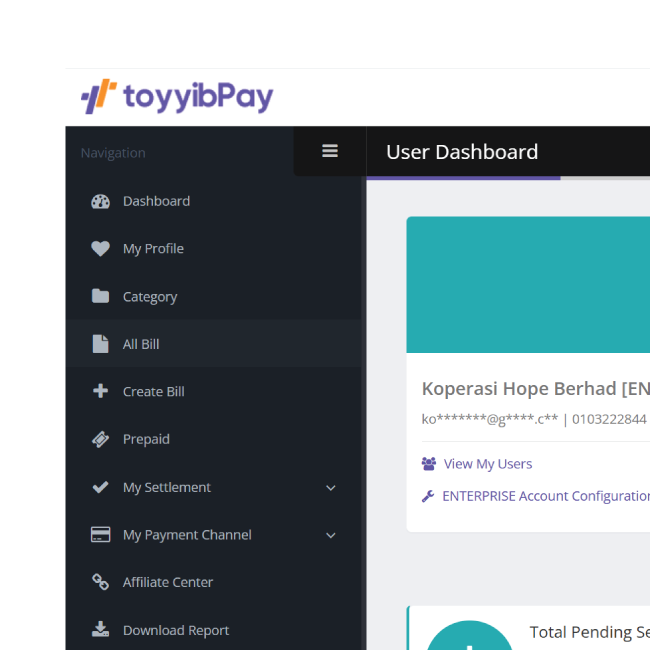Screen dimensions: 650x650
Task: Click the Category folder icon
Action: (x=100, y=296)
